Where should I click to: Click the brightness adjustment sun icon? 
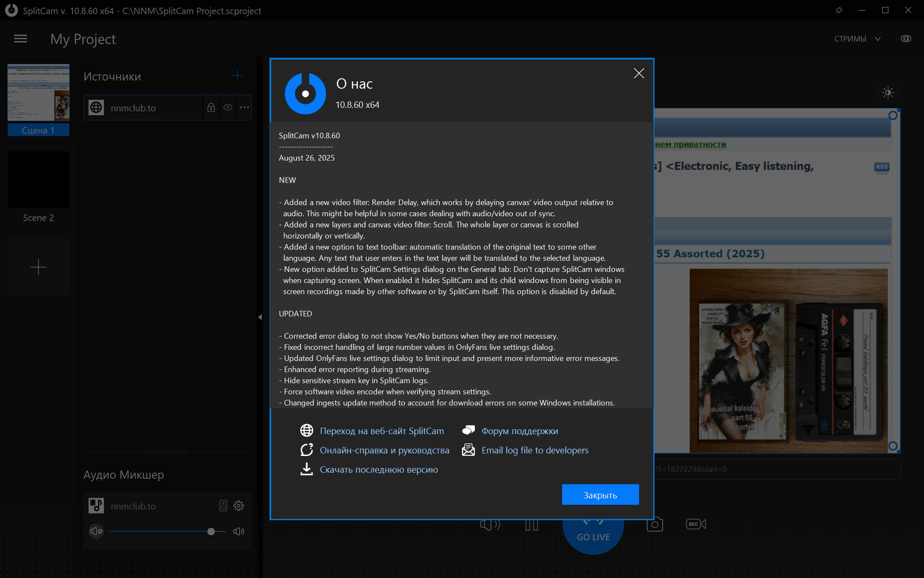888,92
